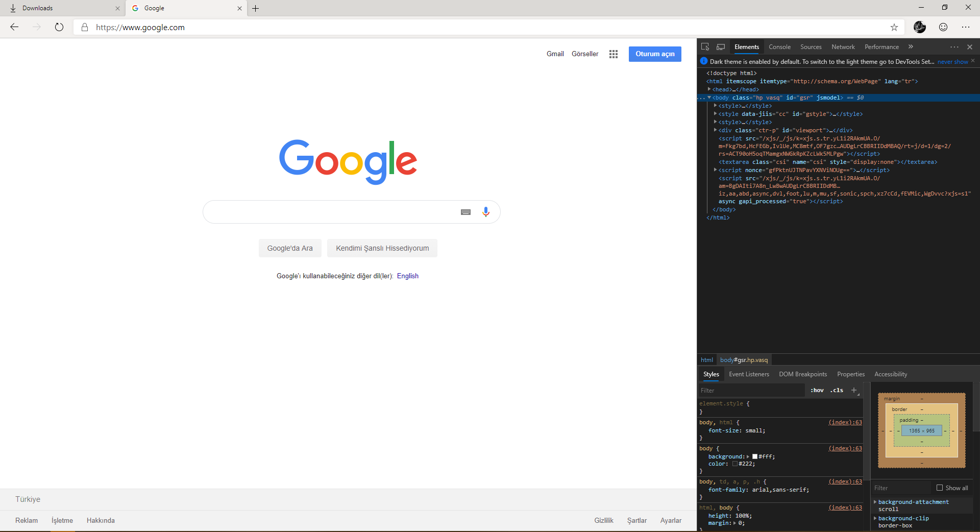Add page to favorites with star icon
Image resolution: width=980 pixels, height=532 pixels.
pyautogui.click(x=894, y=27)
